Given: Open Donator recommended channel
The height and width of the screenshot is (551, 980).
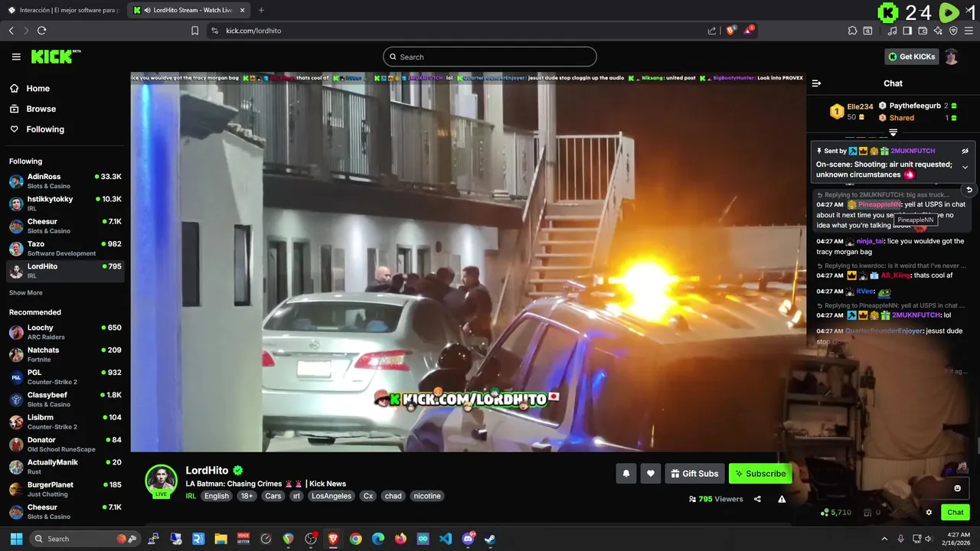Looking at the screenshot, I should (x=65, y=445).
